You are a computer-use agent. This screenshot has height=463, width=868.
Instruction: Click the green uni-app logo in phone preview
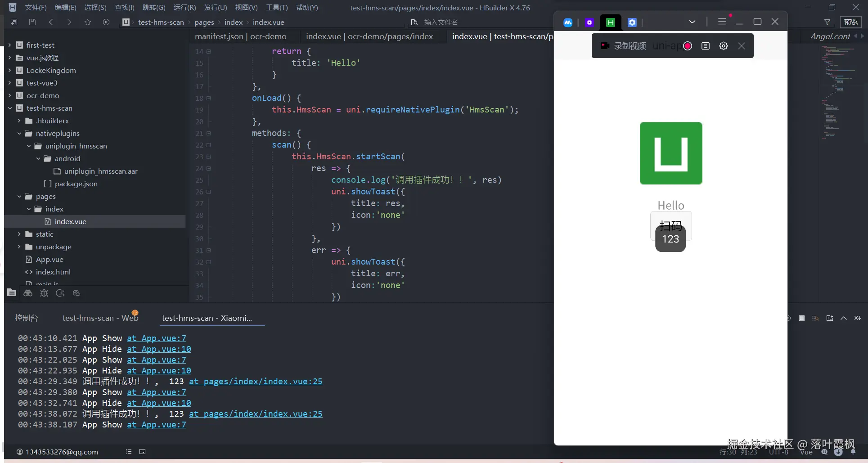[x=671, y=153]
